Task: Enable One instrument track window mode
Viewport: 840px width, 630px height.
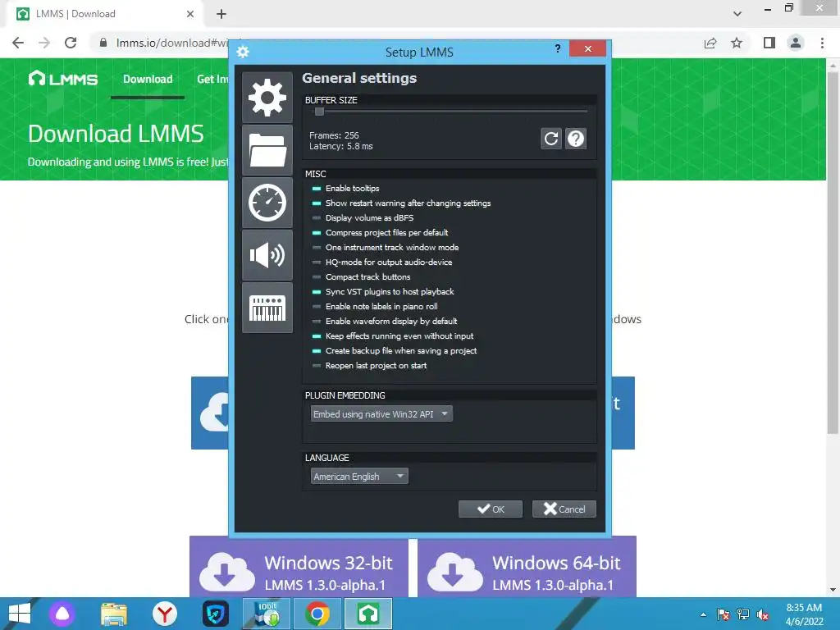Action: [x=386, y=248]
